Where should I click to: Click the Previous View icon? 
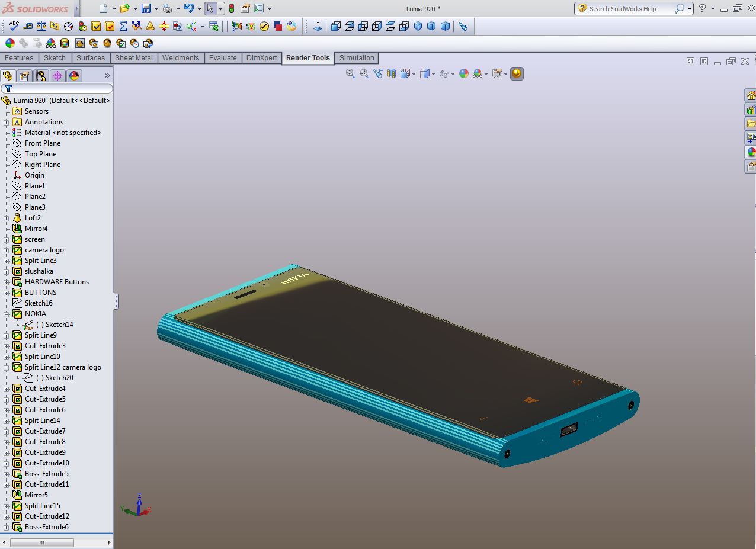tap(378, 73)
